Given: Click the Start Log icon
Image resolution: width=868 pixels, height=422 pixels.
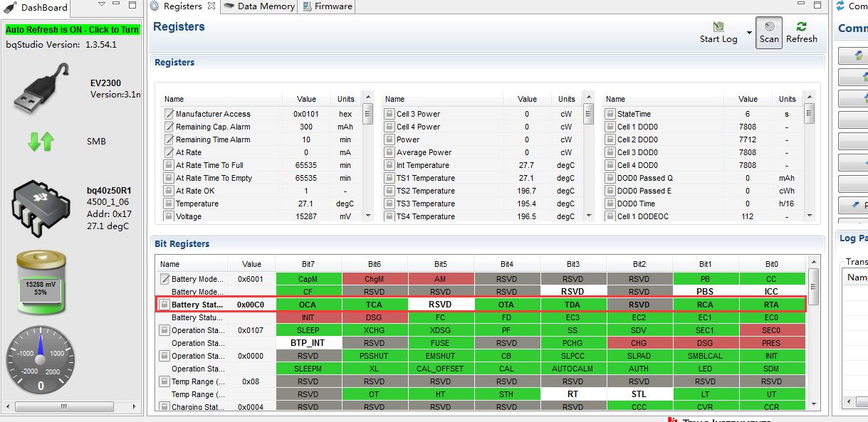Looking at the screenshot, I should pyautogui.click(x=718, y=26).
